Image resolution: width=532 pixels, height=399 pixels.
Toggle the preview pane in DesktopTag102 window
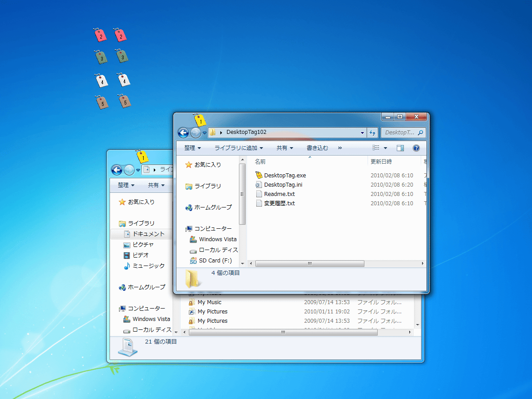(400, 148)
